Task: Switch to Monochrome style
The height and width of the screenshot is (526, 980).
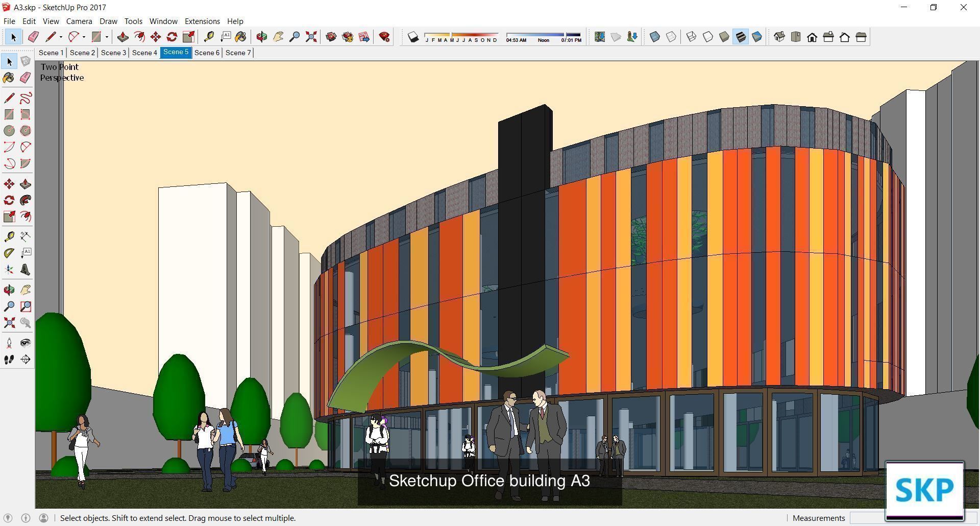Action: pos(757,37)
